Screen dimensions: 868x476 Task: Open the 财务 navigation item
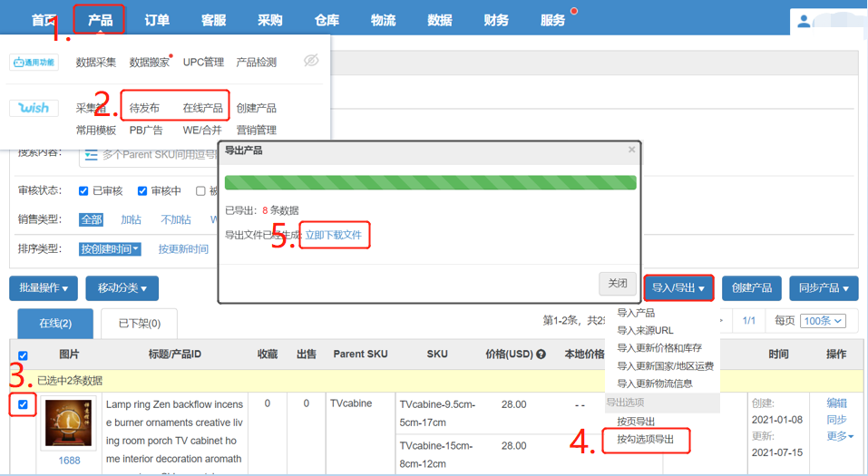pos(496,21)
